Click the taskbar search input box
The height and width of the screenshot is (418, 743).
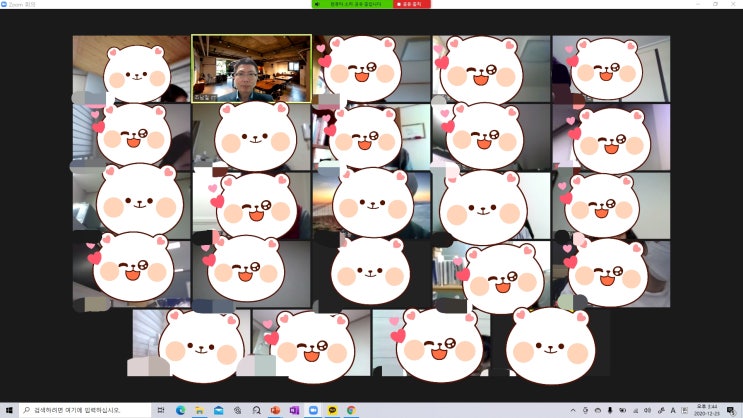[85, 410]
